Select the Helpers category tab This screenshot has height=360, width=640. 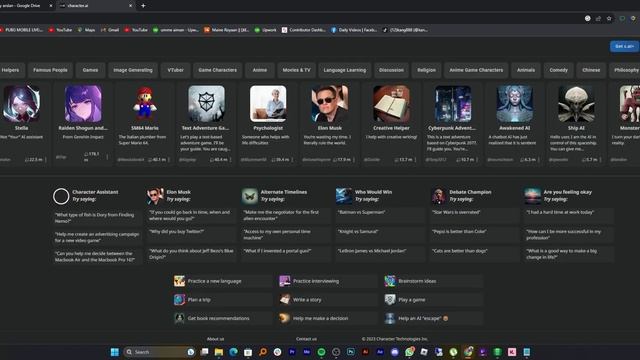(11, 70)
